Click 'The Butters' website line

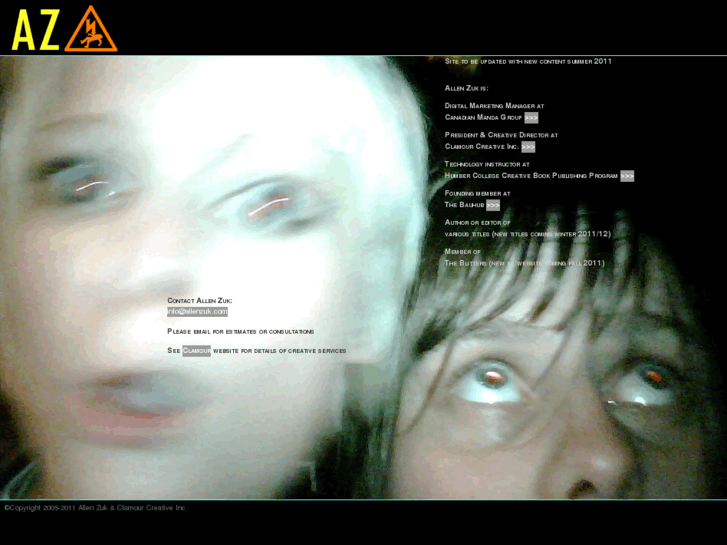(524, 263)
